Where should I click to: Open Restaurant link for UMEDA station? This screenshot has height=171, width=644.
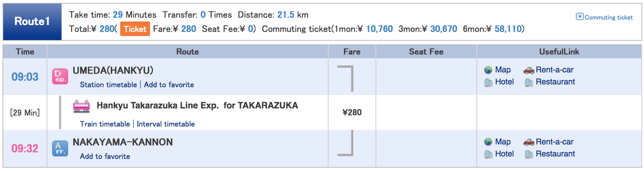point(555,82)
